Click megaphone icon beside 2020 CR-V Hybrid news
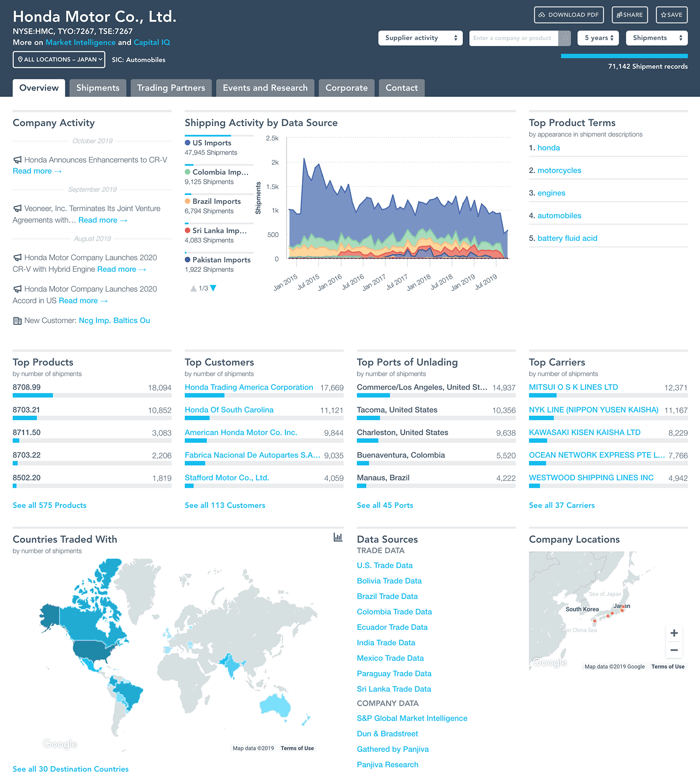Viewport: 700px width, 784px height. coord(18,257)
